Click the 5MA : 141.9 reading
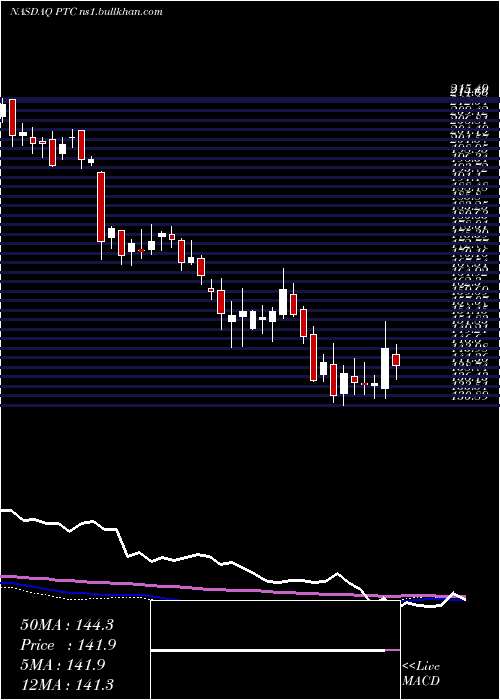Screen dimensions: 500x700 (62, 665)
